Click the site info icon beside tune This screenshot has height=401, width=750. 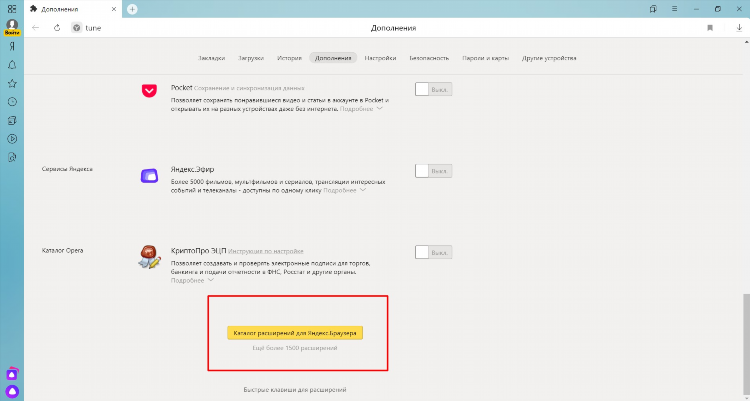(77, 28)
